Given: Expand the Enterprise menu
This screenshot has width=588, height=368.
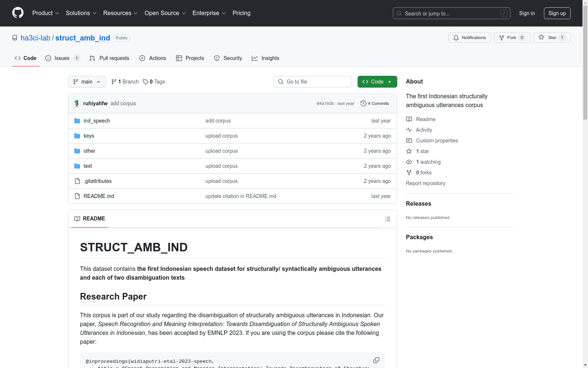Looking at the screenshot, I should click(209, 13).
